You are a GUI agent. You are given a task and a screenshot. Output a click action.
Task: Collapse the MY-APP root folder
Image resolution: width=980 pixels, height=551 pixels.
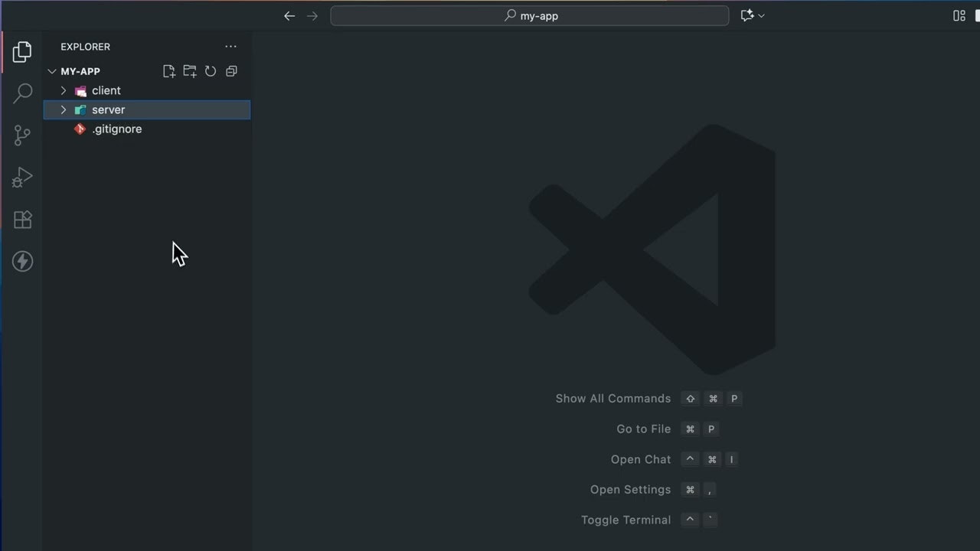[52, 70]
